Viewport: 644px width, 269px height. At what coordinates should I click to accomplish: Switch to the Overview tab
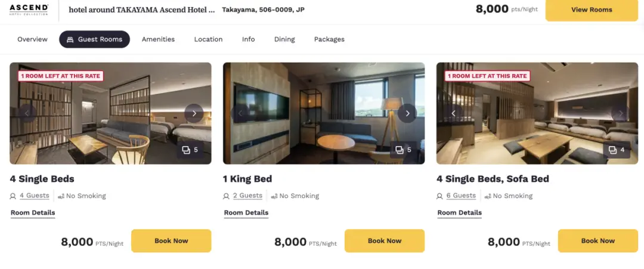(32, 39)
